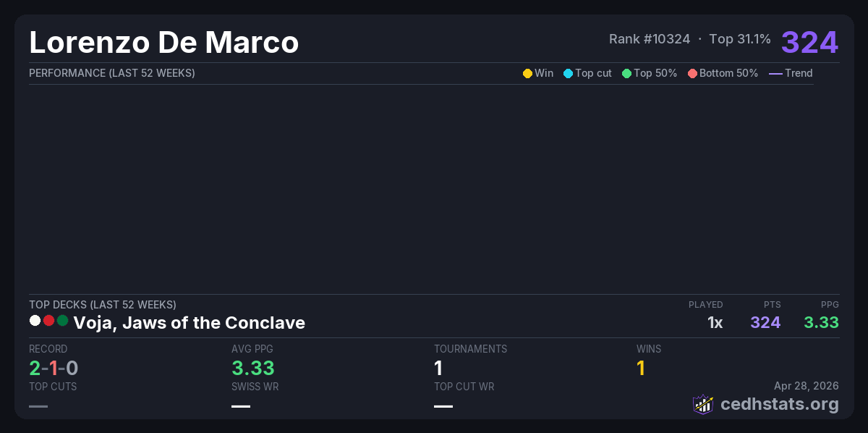868x433 pixels.
Task: Click the green Avg PPG 3.33 value
Action: tap(252, 368)
